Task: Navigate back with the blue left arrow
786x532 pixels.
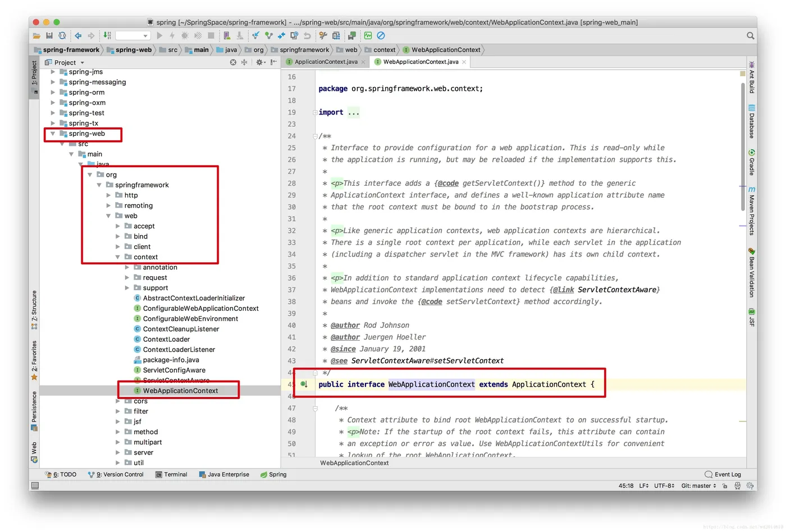Action: click(x=78, y=35)
